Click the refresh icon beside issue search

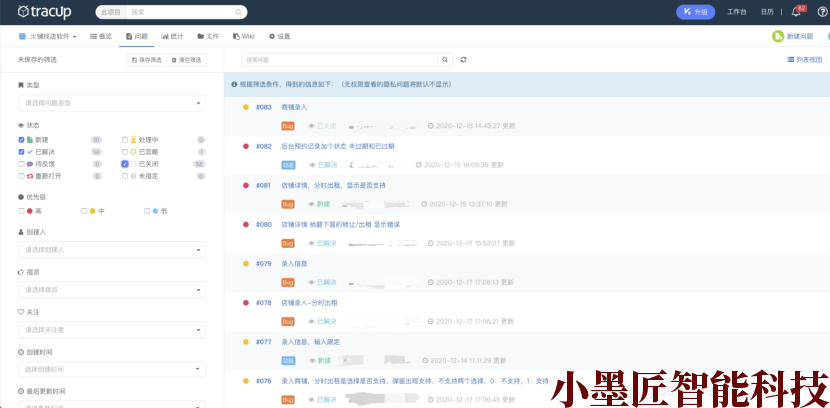[x=463, y=60]
